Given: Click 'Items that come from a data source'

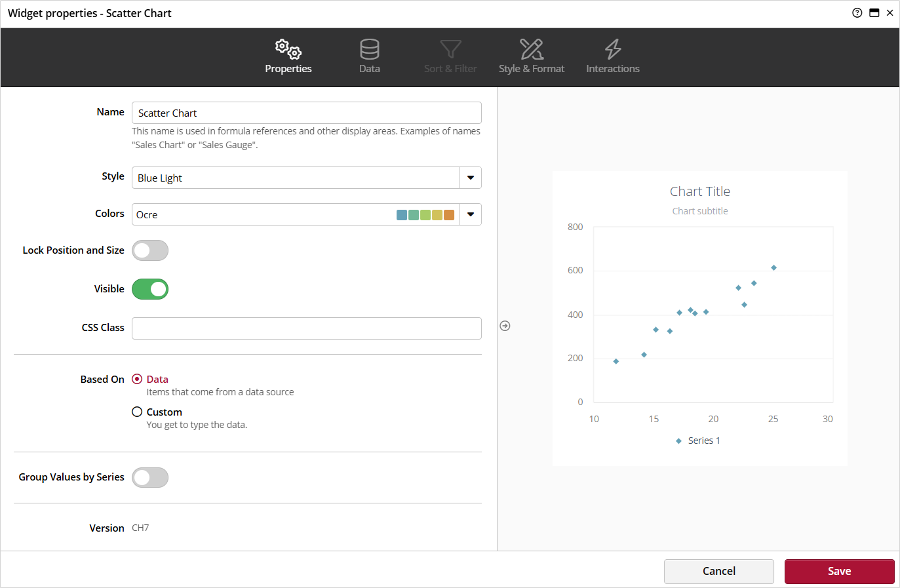Looking at the screenshot, I should pos(220,392).
